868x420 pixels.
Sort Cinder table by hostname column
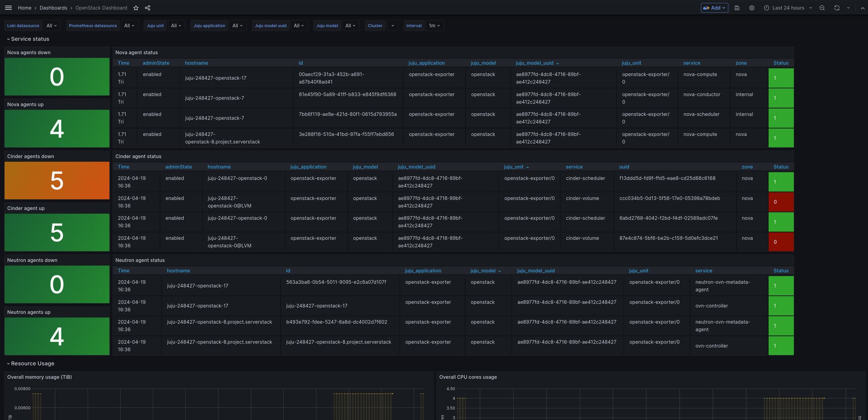pos(219,167)
